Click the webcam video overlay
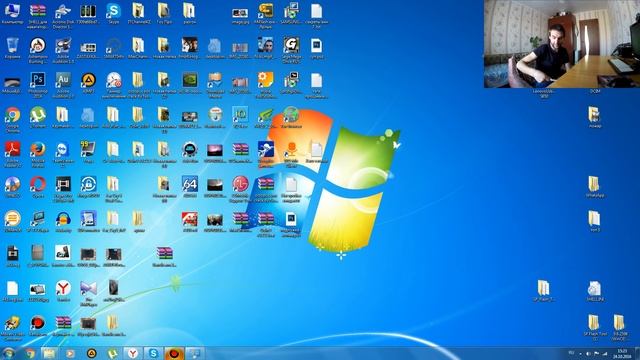This screenshot has width=640, height=360. pos(562,44)
